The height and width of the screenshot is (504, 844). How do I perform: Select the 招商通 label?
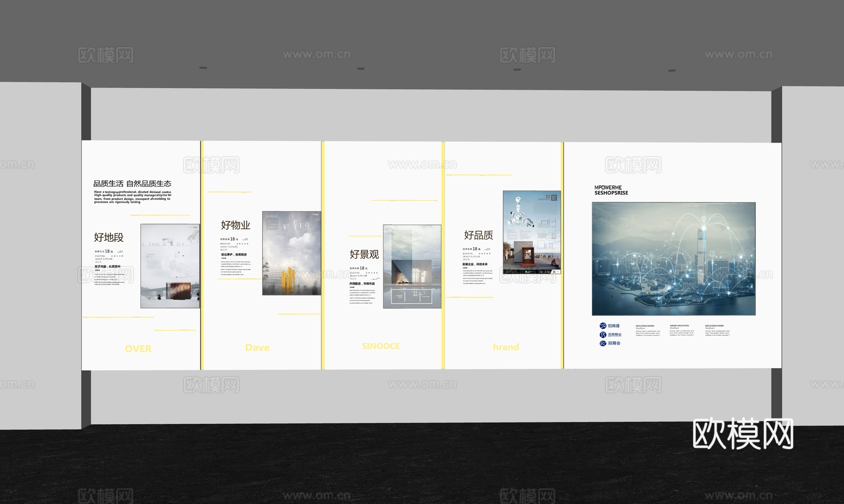pos(614,326)
